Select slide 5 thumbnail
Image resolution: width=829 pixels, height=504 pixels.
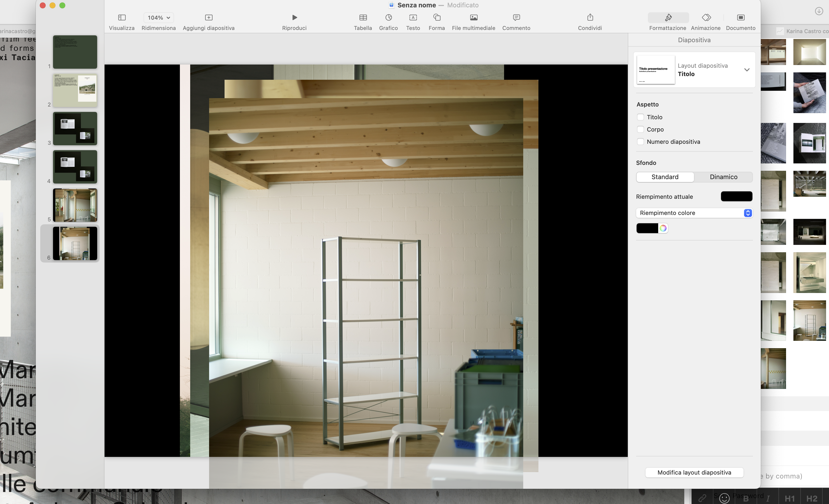[75, 205]
